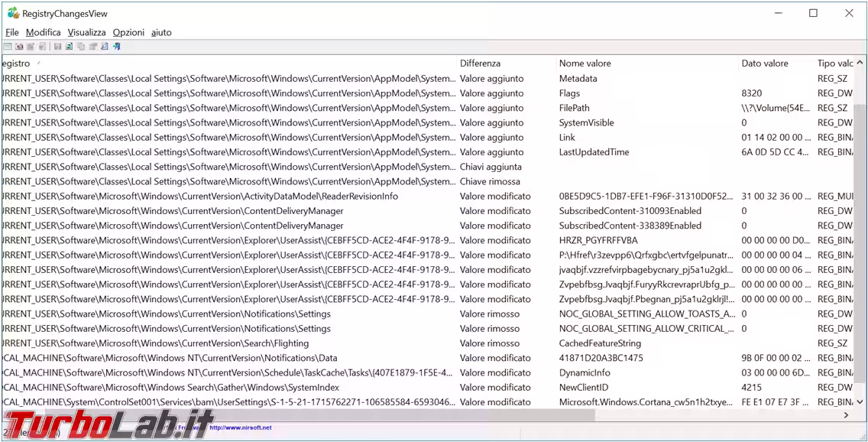The image size is (868, 442).
Task: Sort by the Differenza column header
Action: 480,63
